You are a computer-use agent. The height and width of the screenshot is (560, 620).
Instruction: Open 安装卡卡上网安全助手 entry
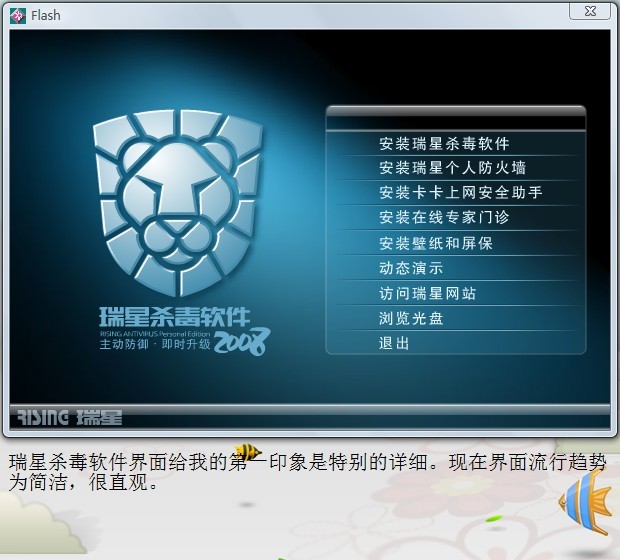461,193
